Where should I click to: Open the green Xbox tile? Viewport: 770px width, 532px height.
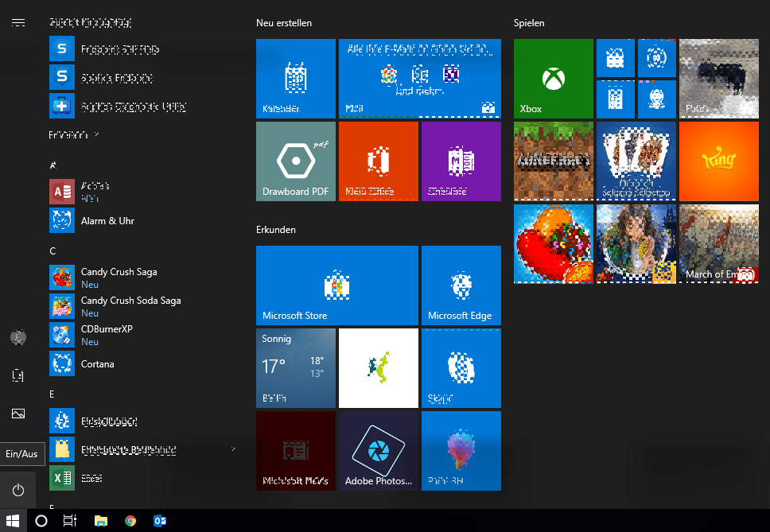[x=554, y=79]
